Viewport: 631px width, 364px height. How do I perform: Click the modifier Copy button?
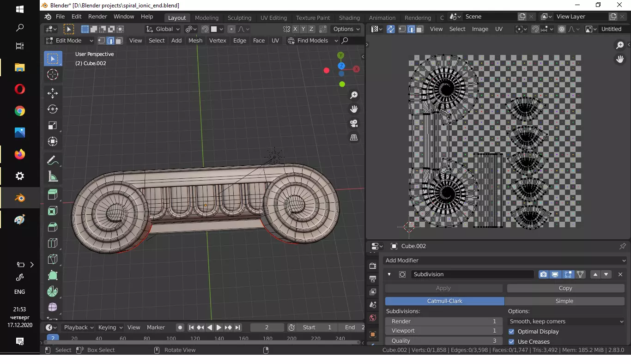[x=565, y=288]
